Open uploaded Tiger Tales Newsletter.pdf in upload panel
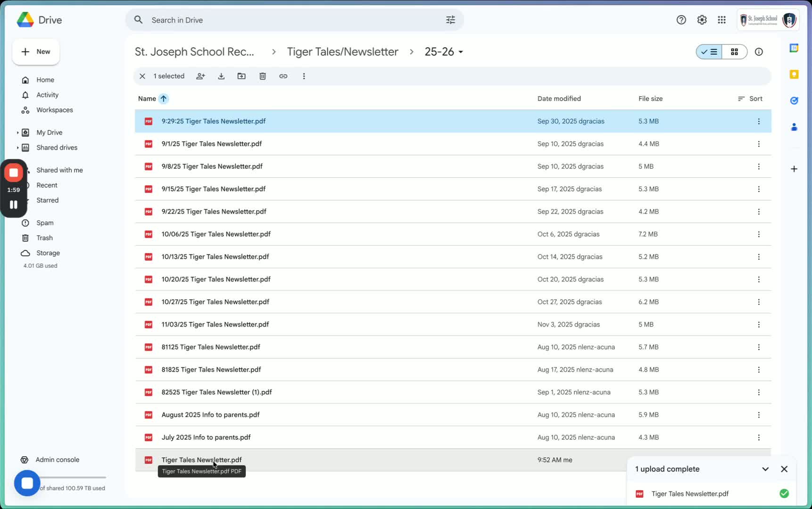Image resolution: width=812 pixels, height=509 pixels. tap(711, 493)
